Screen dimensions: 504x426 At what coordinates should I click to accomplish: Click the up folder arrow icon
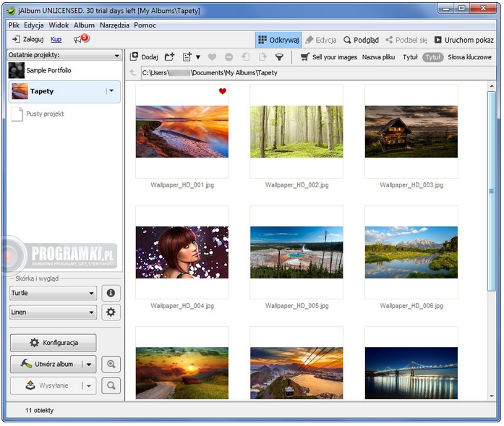132,72
